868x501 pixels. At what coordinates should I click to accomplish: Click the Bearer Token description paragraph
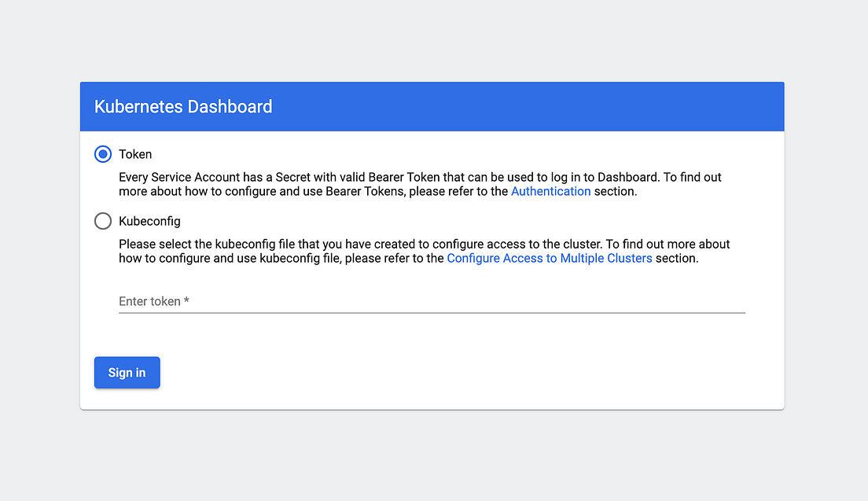(x=421, y=184)
